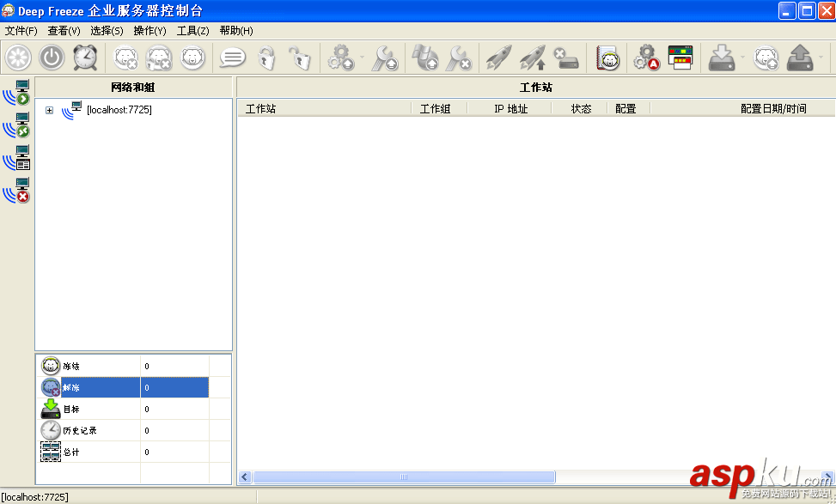836x504 pixels.
Task: Click the restart toolbar icon
Action: [x=19, y=58]
